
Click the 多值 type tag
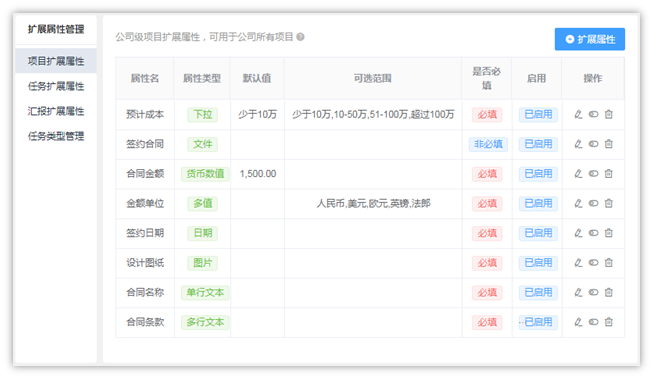202,203
